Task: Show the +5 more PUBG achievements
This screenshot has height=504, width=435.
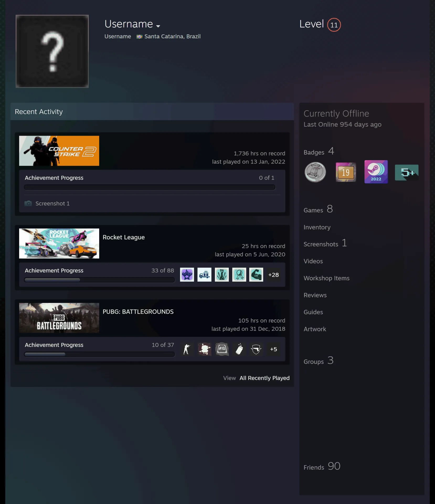Action: (273, 349)
